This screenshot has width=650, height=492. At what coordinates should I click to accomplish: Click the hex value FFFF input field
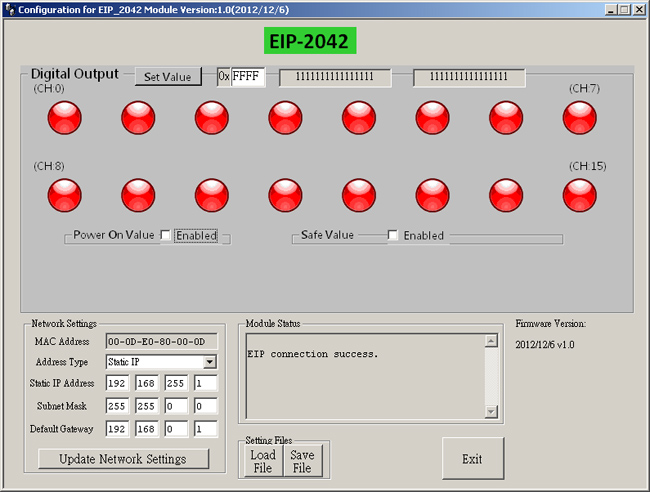247,77
